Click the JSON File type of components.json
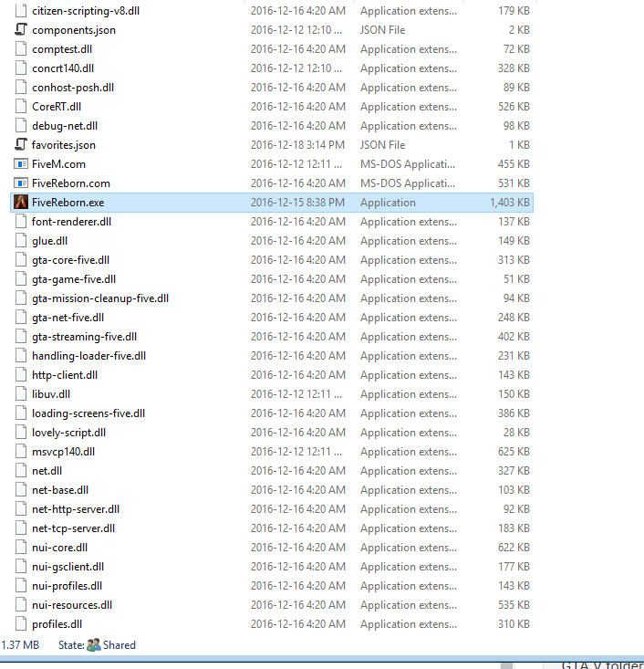This screenshot has height=669, width=644. [382, 30]
